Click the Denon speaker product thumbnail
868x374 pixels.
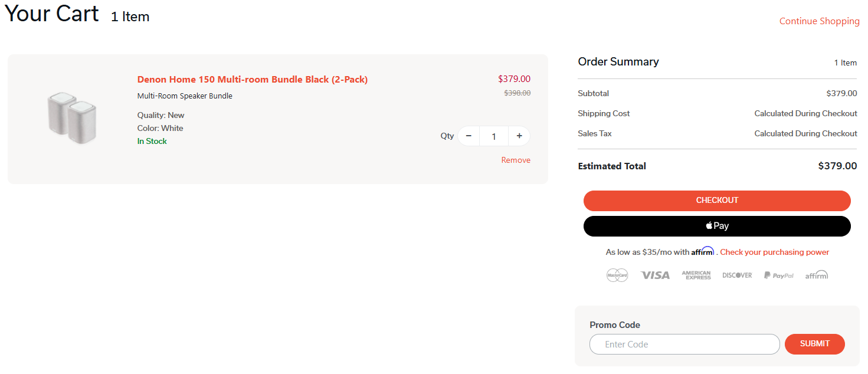[72, 119]
